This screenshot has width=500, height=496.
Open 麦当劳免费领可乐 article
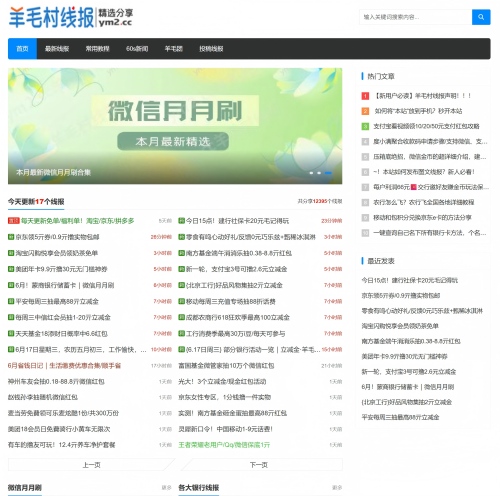tap(63, 413)
